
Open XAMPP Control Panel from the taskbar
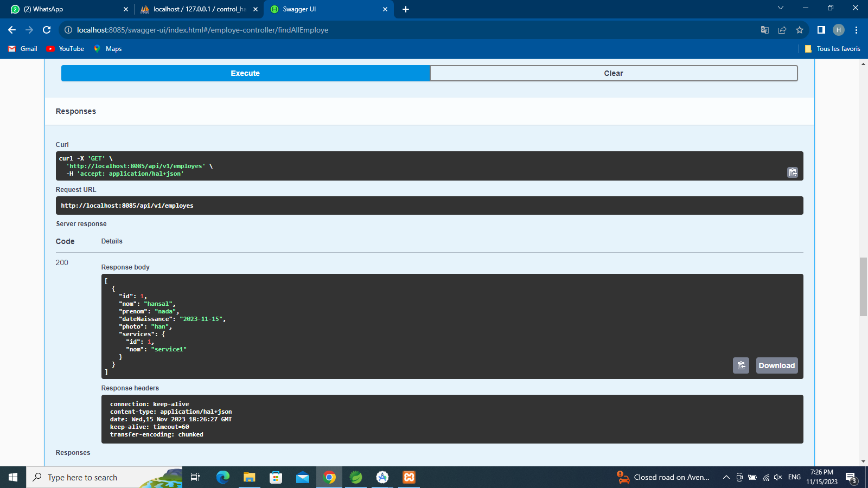(409, 477)
